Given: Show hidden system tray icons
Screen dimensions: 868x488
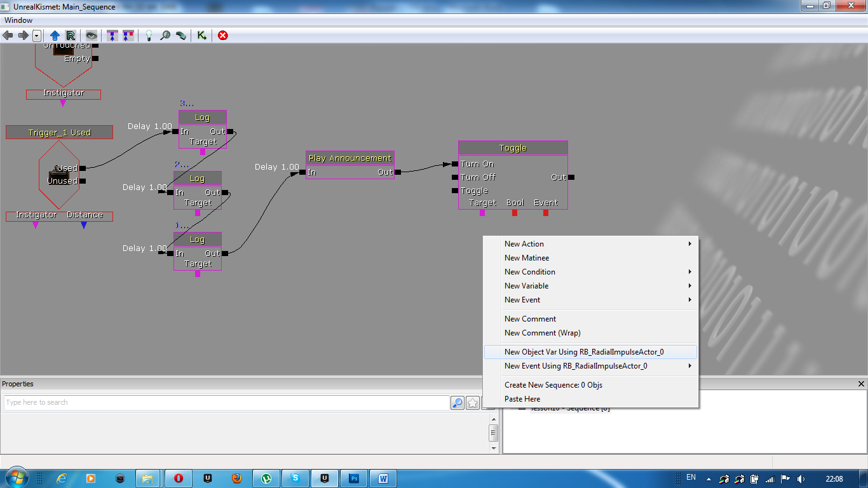Looking at the screenshot, I should tap(708, 478).
